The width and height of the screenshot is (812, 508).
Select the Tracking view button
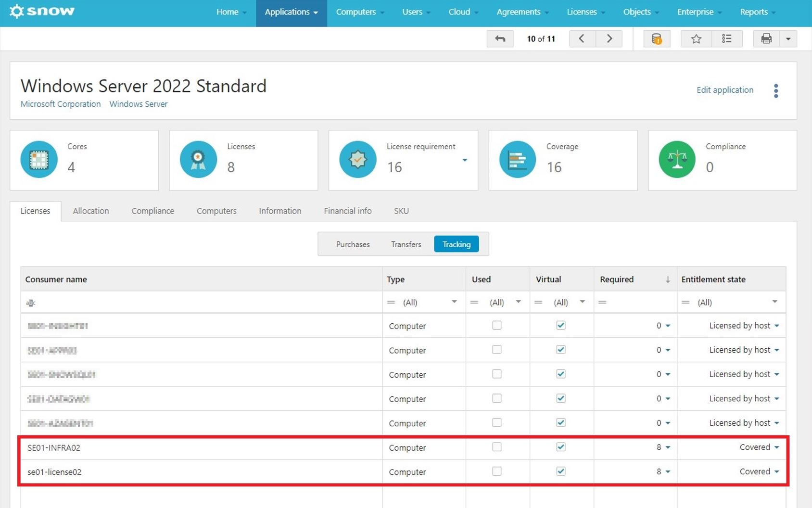[x=457, y=244]
